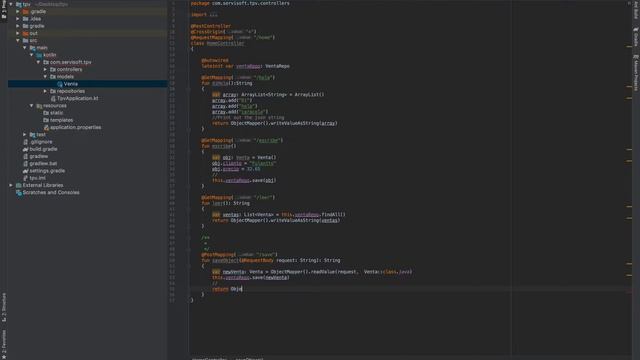Expand the .idea folder arrow
Viewport: 640px width, 360px height.
click(18, 19)
